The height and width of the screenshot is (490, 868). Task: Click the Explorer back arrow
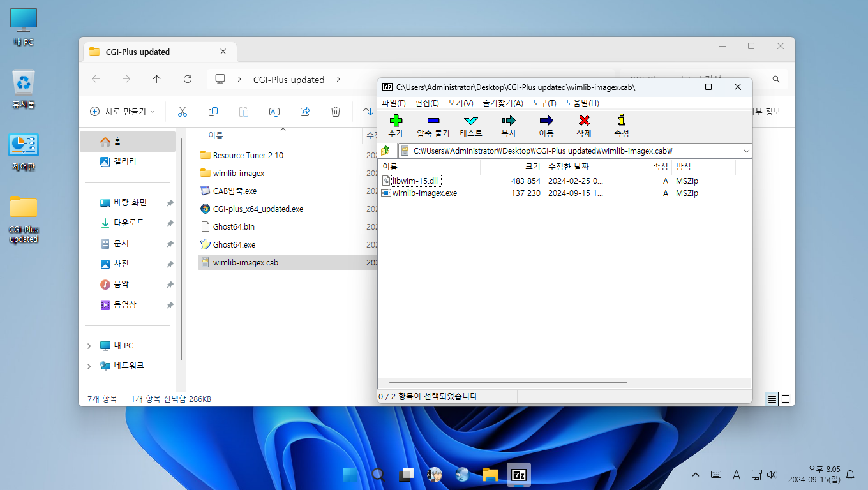coord(96,79)
